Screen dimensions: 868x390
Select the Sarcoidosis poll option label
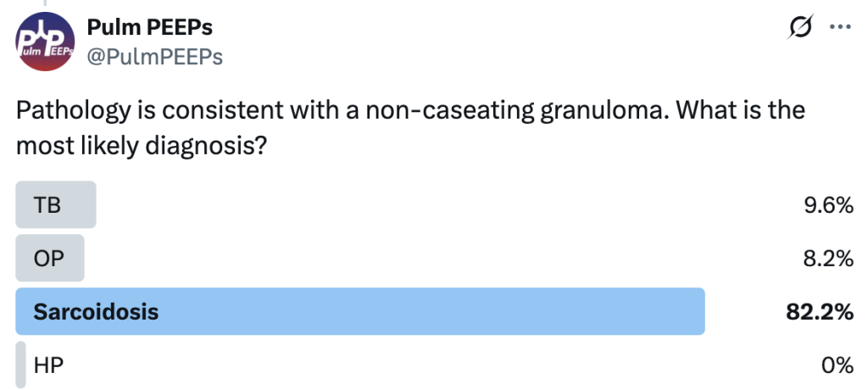tap(96, 311)
